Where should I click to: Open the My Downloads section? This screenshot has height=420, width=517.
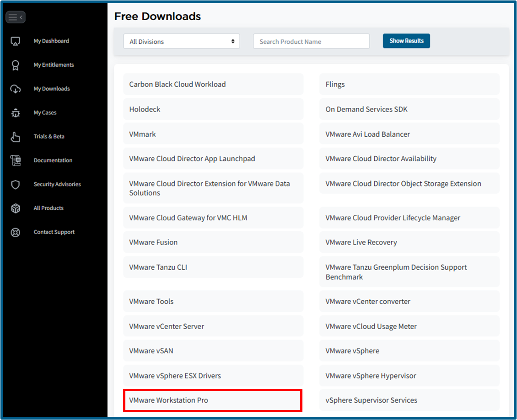[x=52, y=89]
